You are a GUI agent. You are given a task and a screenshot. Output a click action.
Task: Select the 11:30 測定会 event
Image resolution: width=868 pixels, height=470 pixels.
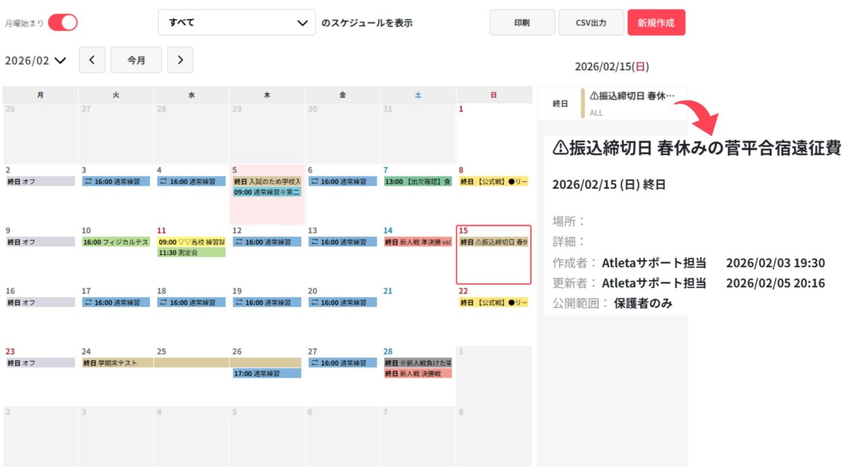191,253
